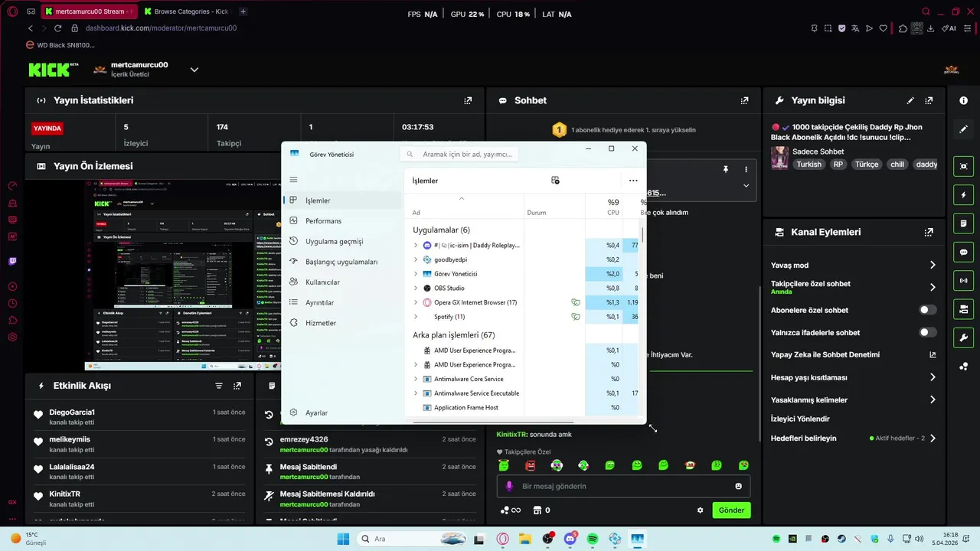This screenshot has width=980, height=551.
Task: Open Spotify from the Windows taskbar
Action: click(x=593, y=539)
